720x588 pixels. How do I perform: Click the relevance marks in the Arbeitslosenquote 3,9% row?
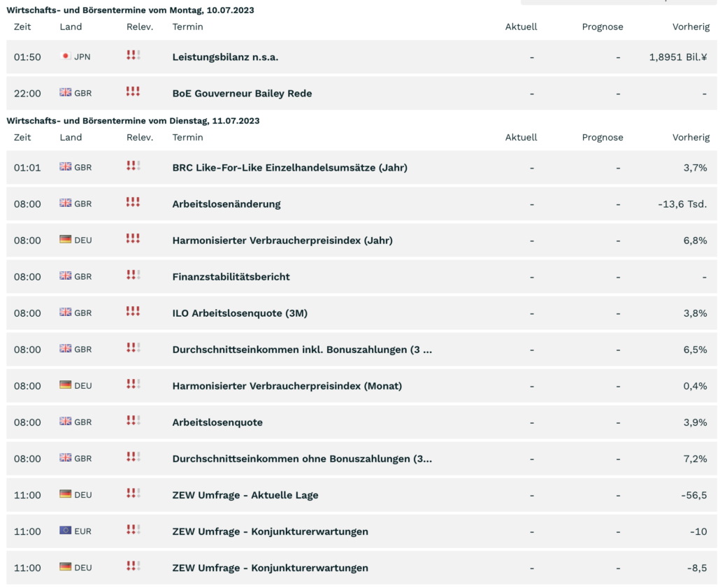click(x=133, y=421)
